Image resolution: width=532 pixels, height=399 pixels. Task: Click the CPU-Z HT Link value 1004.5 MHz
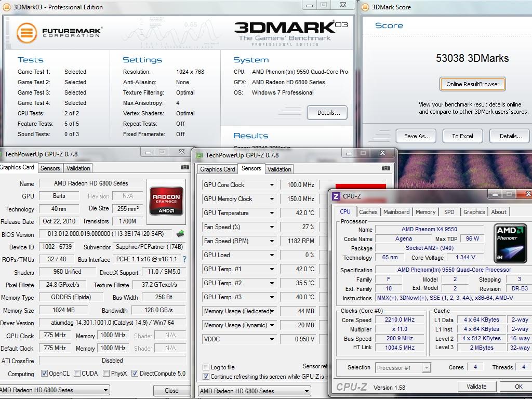400,348
